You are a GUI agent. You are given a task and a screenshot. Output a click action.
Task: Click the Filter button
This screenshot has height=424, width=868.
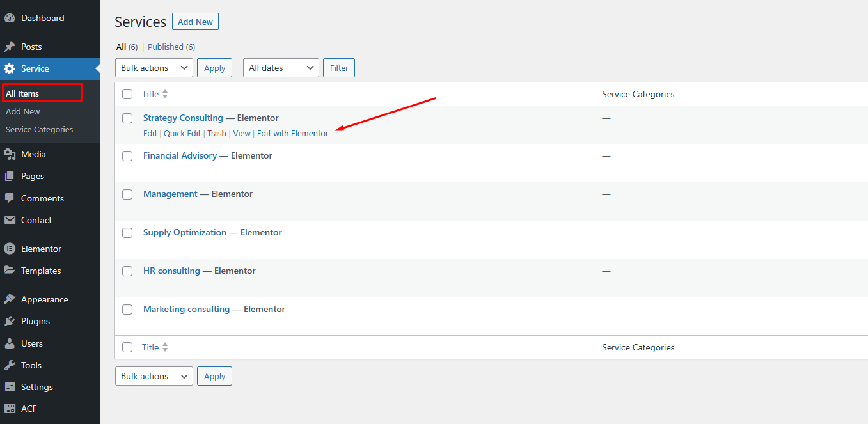tap(339, 68)
